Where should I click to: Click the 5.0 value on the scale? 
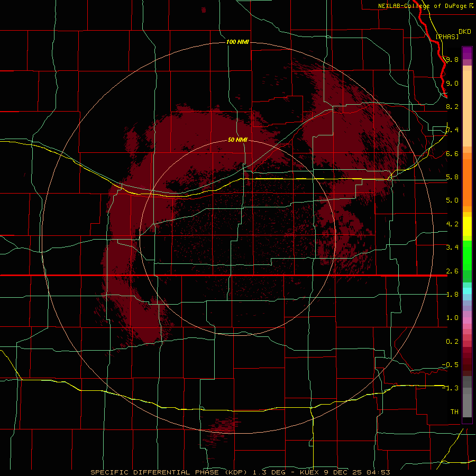click(452, 200)
